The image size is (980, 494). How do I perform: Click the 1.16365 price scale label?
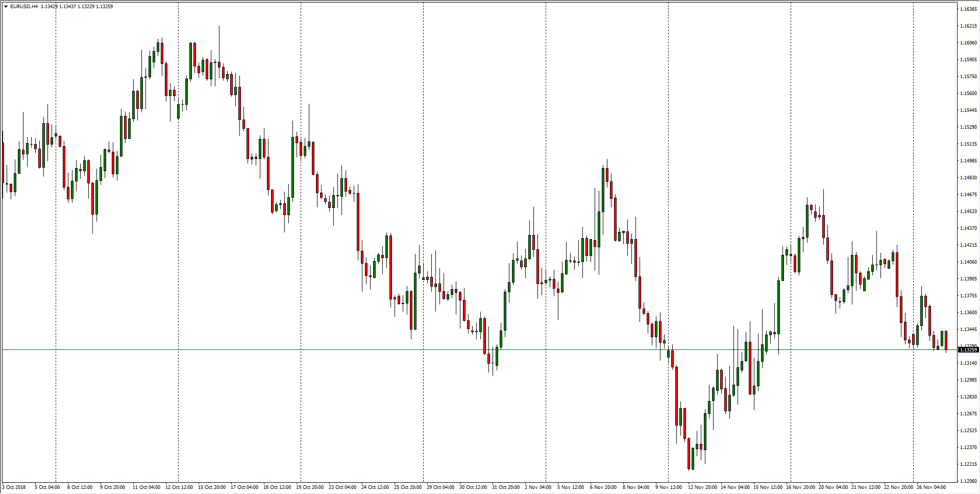click(968, 9)
